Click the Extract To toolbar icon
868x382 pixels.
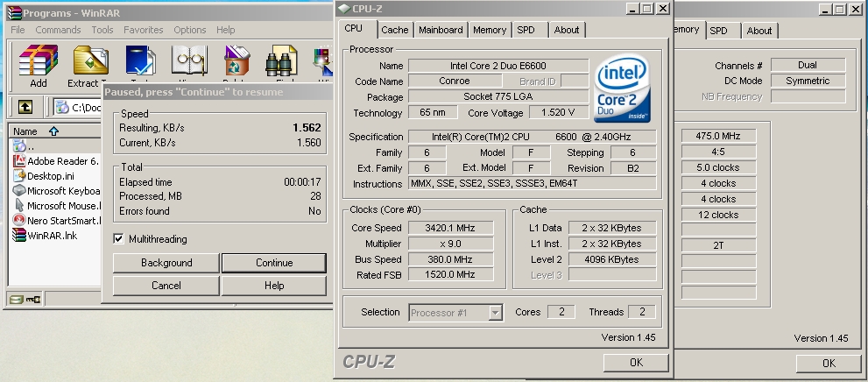pos(91,60)
